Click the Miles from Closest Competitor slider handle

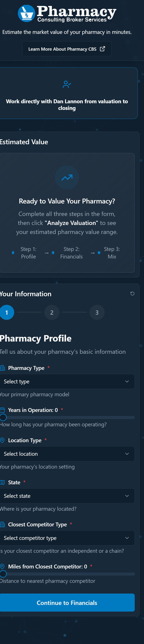[3, 574]
